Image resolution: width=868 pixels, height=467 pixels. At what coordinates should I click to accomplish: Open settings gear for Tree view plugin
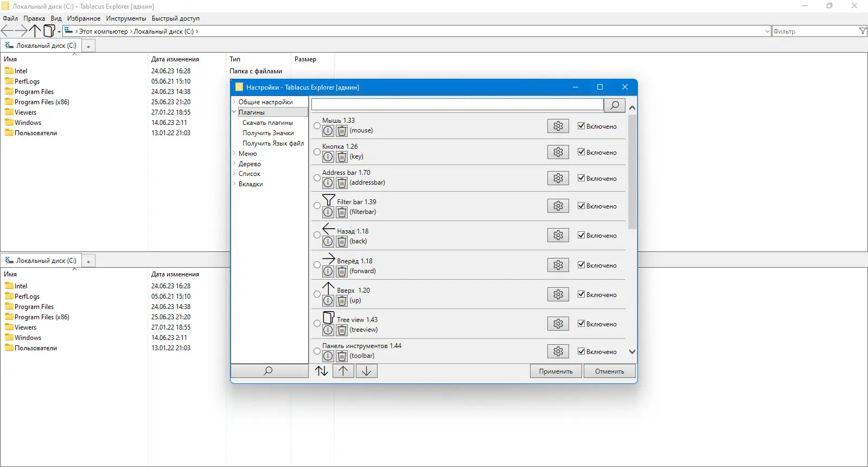(x=558, y=324)
